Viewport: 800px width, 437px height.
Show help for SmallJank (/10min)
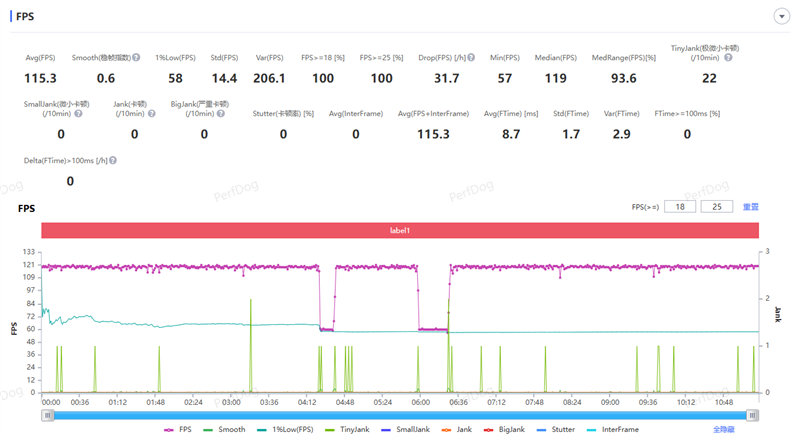[78, 113]
